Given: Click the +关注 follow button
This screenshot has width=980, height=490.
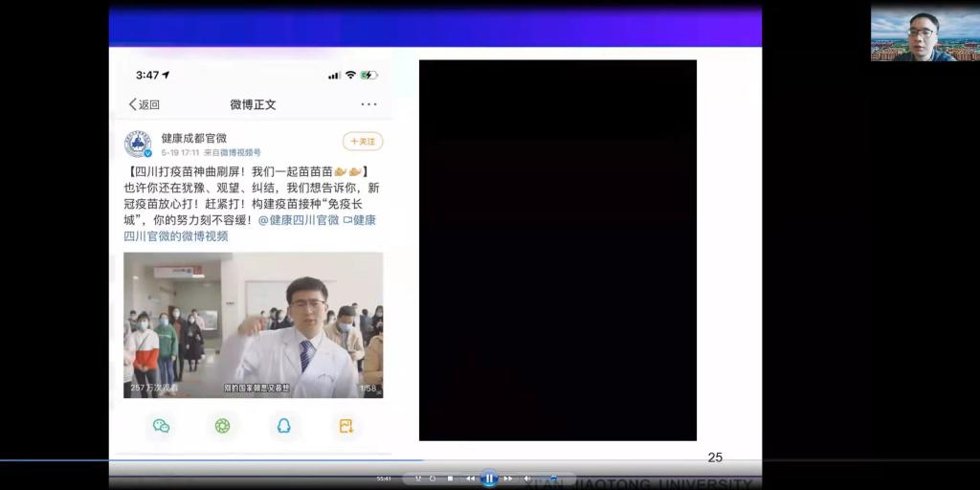Looking at the screenshot, I should [363, 142].
